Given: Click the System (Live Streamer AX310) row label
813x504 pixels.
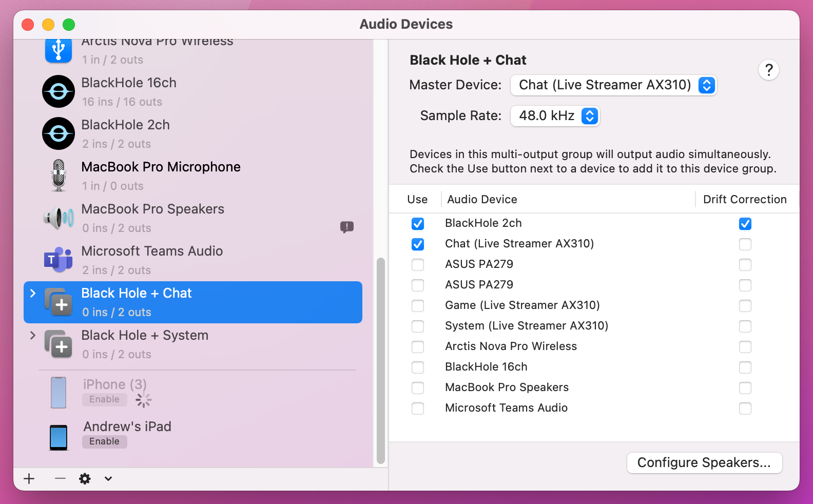Looking at the screenshot, I should (x=527, y=326).
